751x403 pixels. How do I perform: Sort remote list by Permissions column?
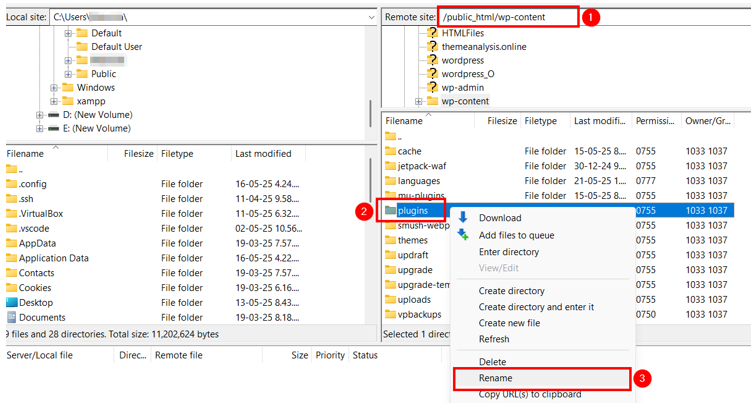pyautogui.click(x=655, y=121)
